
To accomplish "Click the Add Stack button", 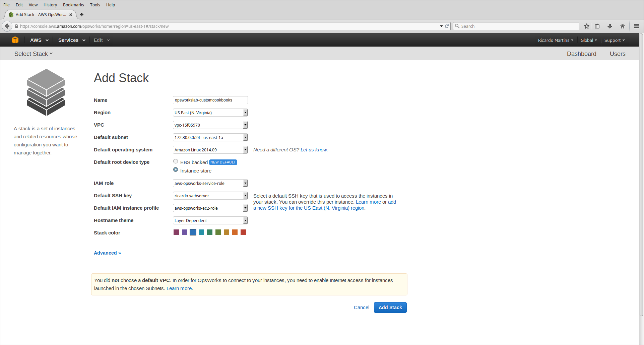I will 390,307.
